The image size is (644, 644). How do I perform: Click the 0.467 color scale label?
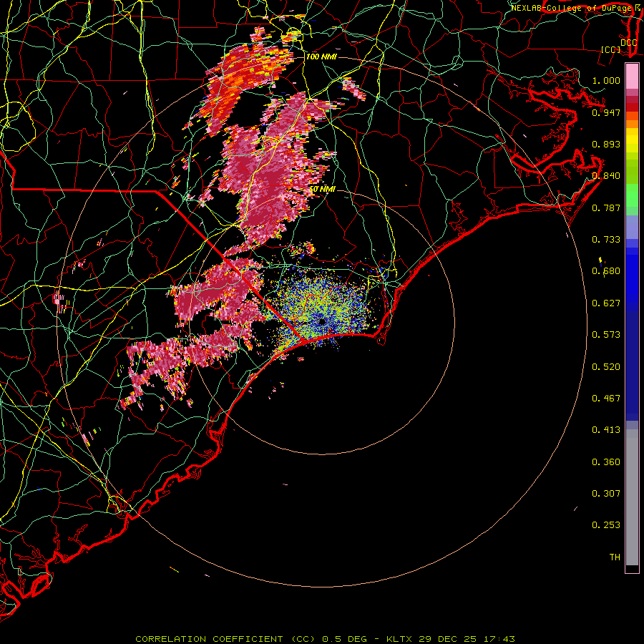[x=606, y=399]
